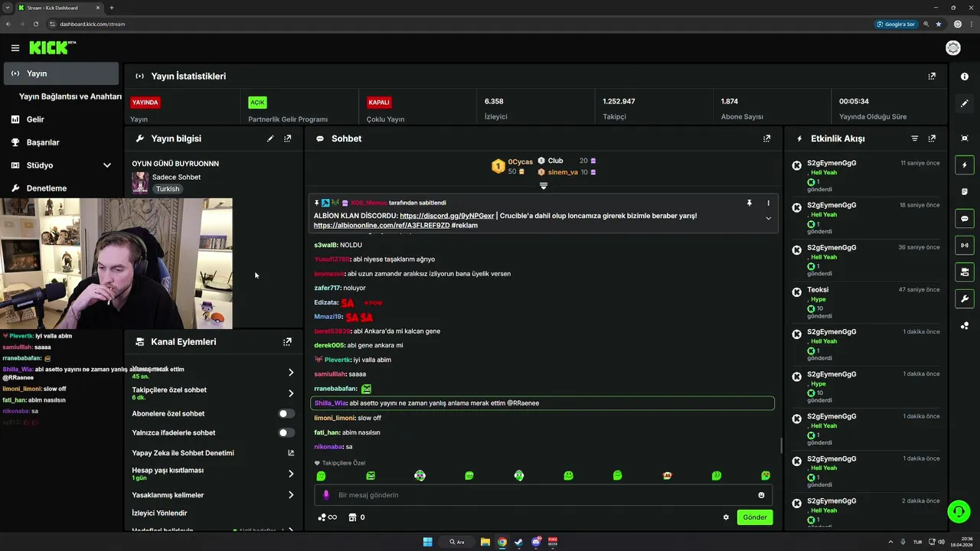This screenshot has width=980, height=551.
Task: Click the chat scrollbar thumb
Action: [781, 445]
